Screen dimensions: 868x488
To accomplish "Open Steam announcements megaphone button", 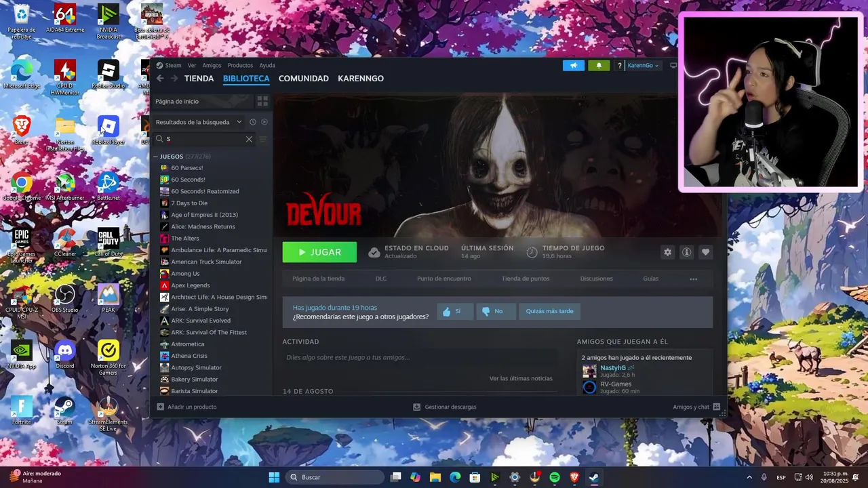I will coord(573,66).
